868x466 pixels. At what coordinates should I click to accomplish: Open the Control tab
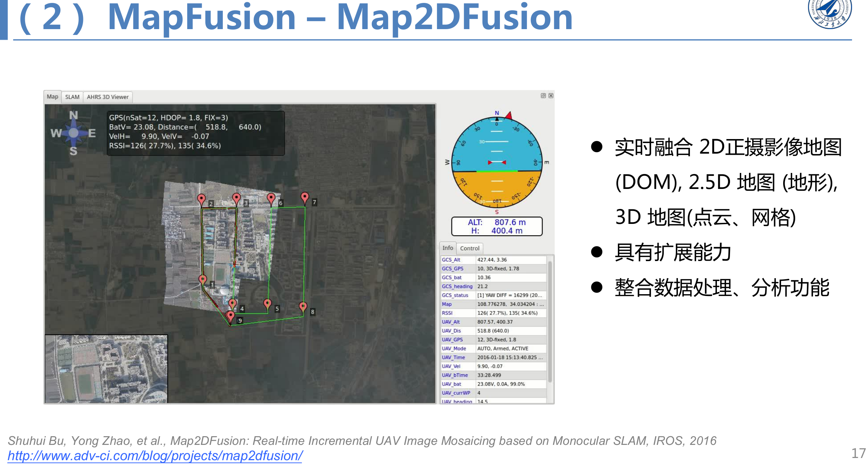click(x=469, y=248)
